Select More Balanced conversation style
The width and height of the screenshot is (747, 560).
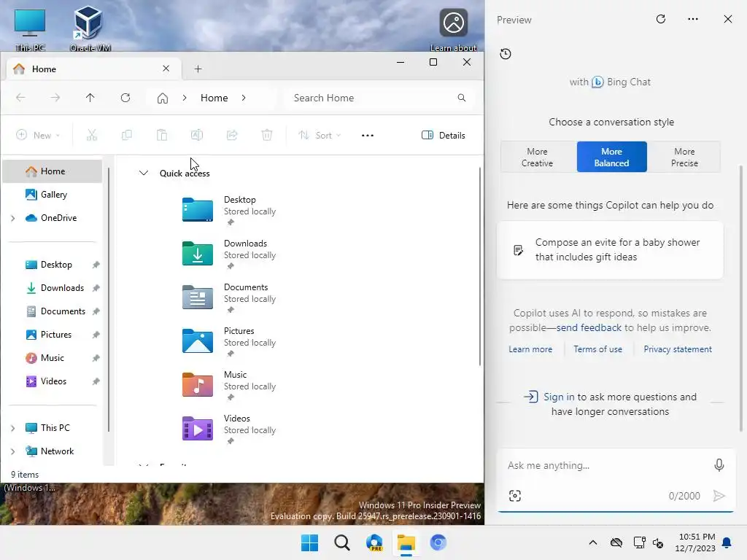pos(612,157)
